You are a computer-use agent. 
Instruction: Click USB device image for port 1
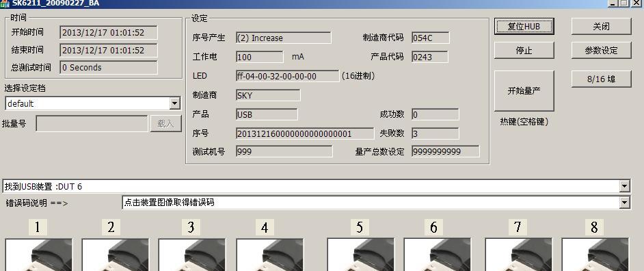(x=38, y=255)
